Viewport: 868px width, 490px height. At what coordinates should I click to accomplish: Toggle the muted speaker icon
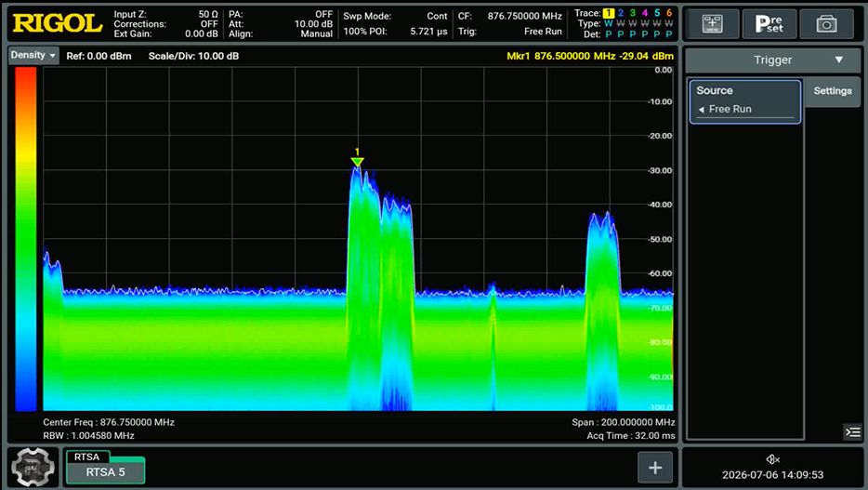point(773,459)
